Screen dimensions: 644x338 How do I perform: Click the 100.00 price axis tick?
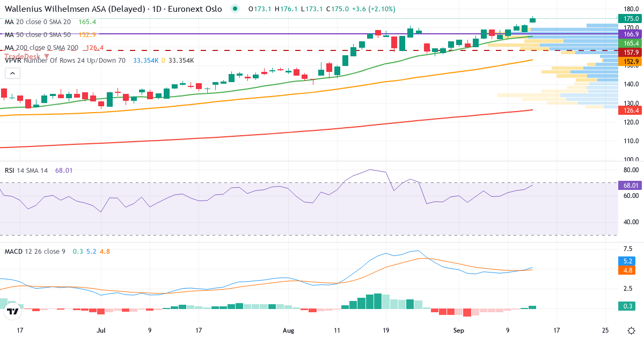(631, 159)
